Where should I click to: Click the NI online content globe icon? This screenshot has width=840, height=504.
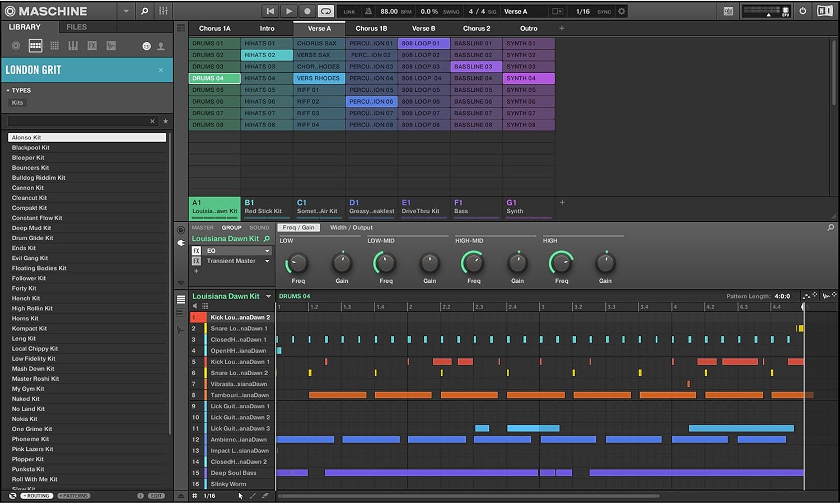click(146, 46)
